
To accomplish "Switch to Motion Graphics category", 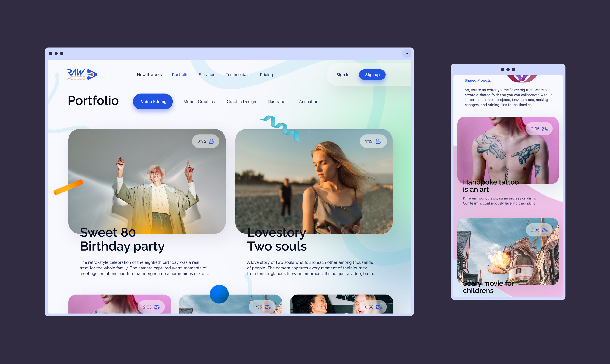I will (x=199, y=101).
